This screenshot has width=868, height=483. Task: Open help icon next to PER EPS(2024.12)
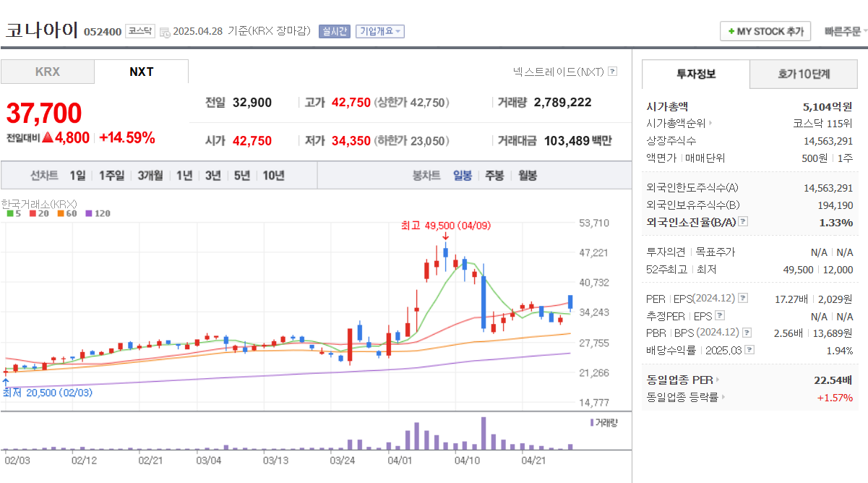[743, 298]
